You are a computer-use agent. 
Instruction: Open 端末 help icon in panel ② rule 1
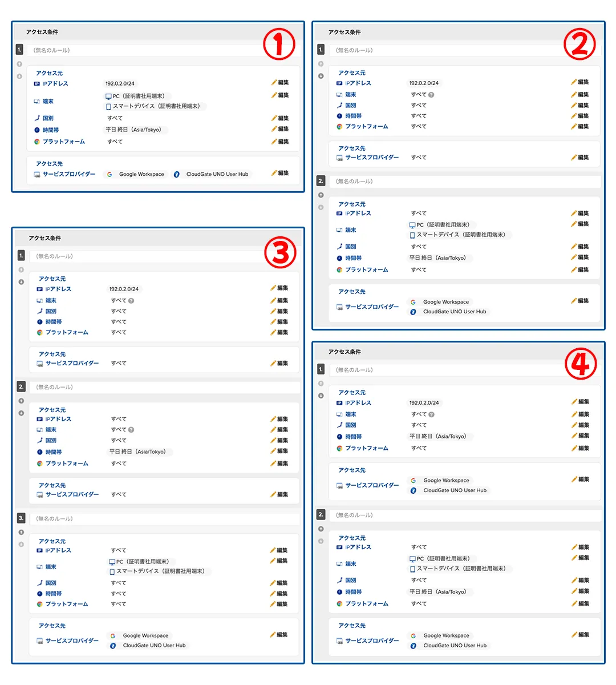432,95
